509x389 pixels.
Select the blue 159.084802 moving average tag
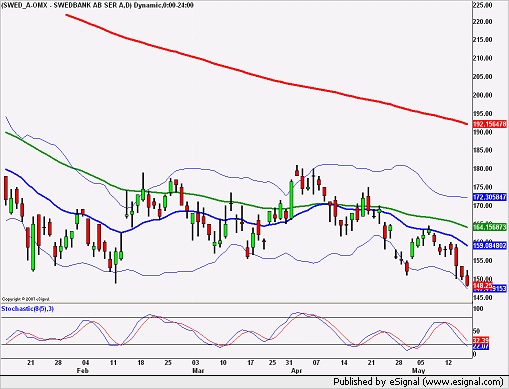point(490,246)
